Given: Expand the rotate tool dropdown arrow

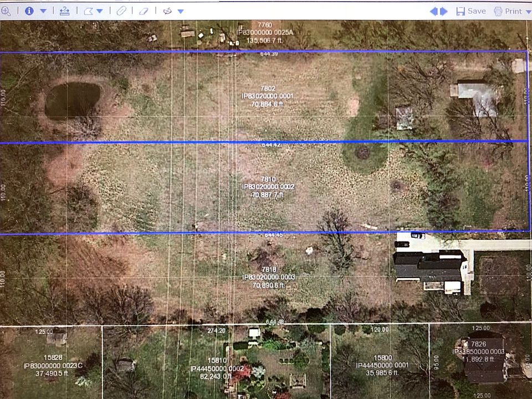Looking at the screenshot, I should pos(180,12).
